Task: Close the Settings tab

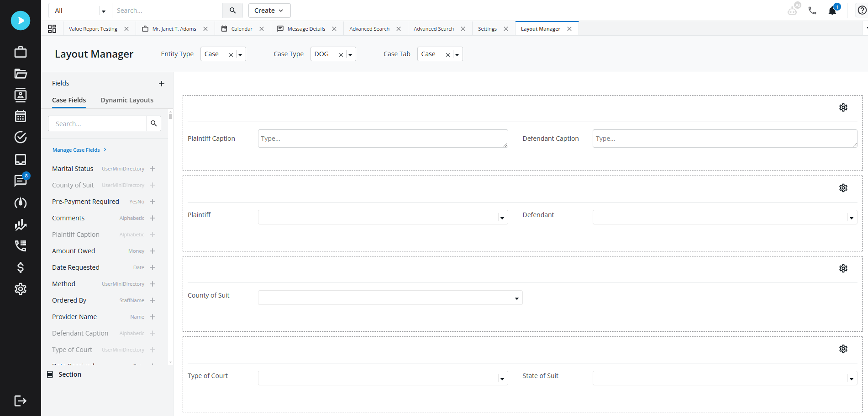Action: pos(506,29)
